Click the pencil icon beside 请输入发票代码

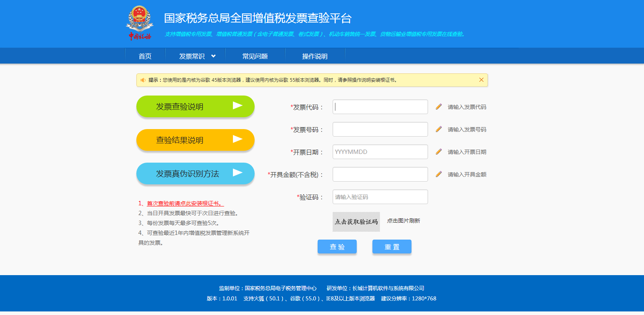[x=439, y=107]
